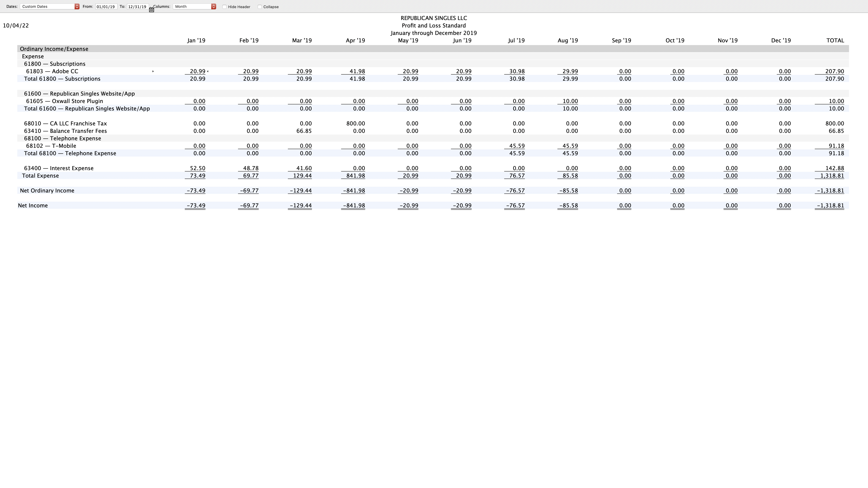The width and height of the screenshot is (868, 488).
Task: Open the Columns Month dropdown
Action: [x=194, y=6]
